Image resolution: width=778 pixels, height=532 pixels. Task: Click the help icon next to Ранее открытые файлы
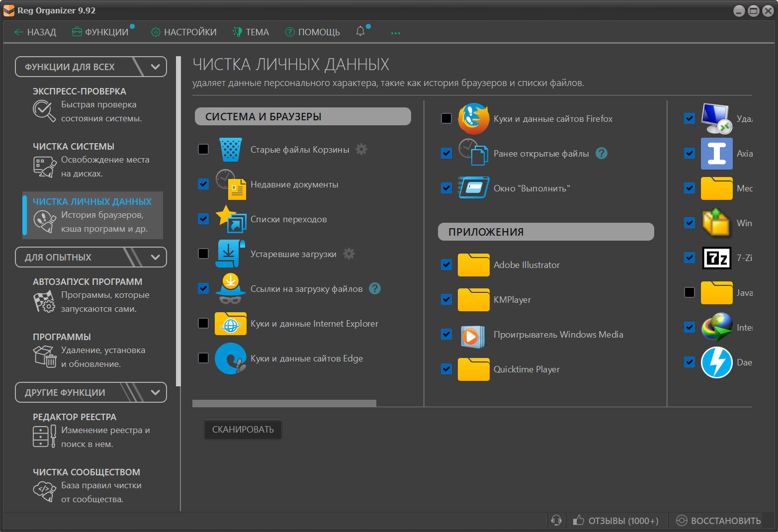pyautogui.click(x=602, y=154)
